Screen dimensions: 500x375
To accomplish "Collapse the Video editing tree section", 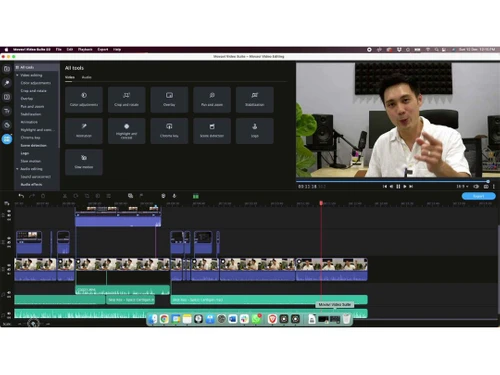I will (17, 75).
